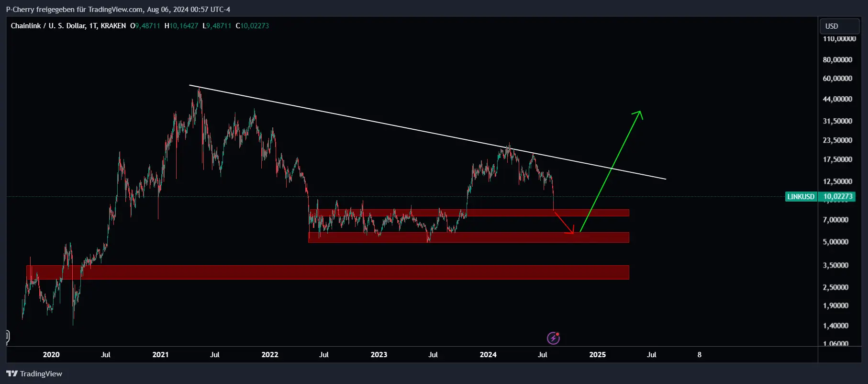This screenshot has width=868, height=384.
Task: Click the 17,50000 price axis label
Action: point(837,159)
